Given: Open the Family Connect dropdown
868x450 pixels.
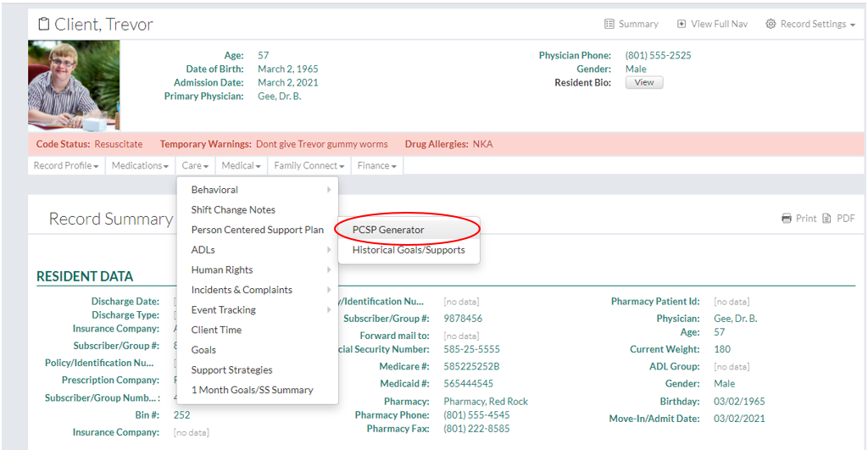Looking at the screenshot, I should 309,166.
